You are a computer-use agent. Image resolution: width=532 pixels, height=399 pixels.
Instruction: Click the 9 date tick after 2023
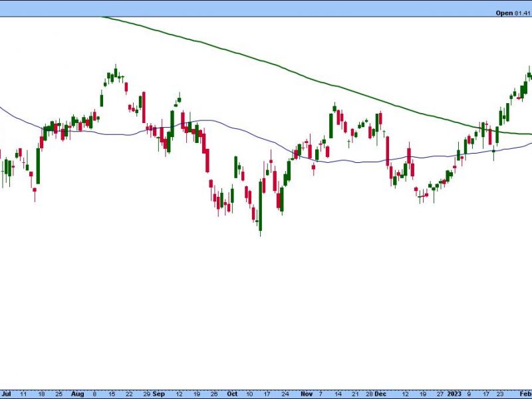pyautogui.click(x=469, y=394)
